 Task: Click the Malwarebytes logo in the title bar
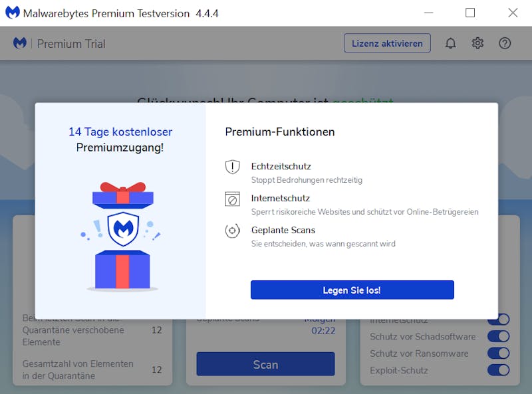[x=13, y=13]
